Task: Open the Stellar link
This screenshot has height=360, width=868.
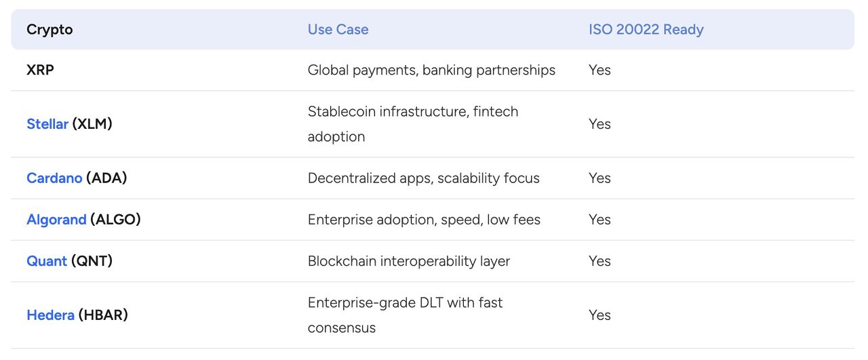Action: (47, 124)
